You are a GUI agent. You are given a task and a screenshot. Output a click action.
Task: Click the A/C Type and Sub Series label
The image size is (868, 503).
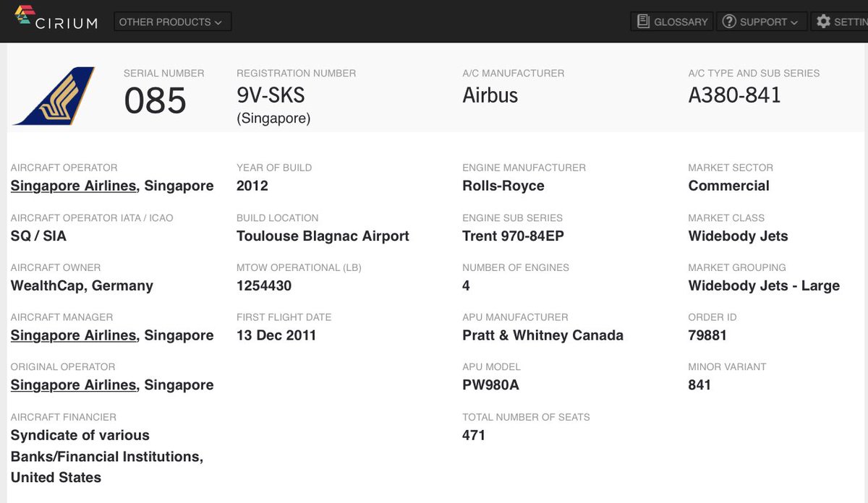click(754, 73)
